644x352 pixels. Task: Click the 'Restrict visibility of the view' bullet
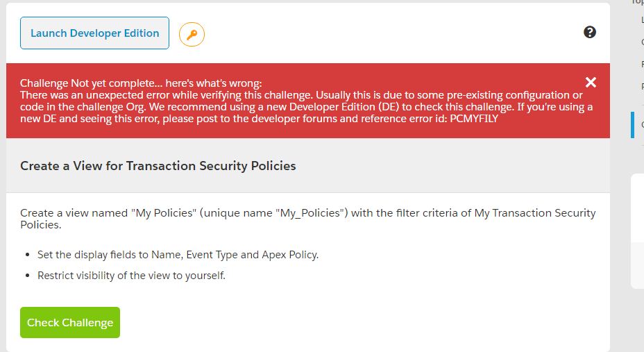[x=131, y=275]
